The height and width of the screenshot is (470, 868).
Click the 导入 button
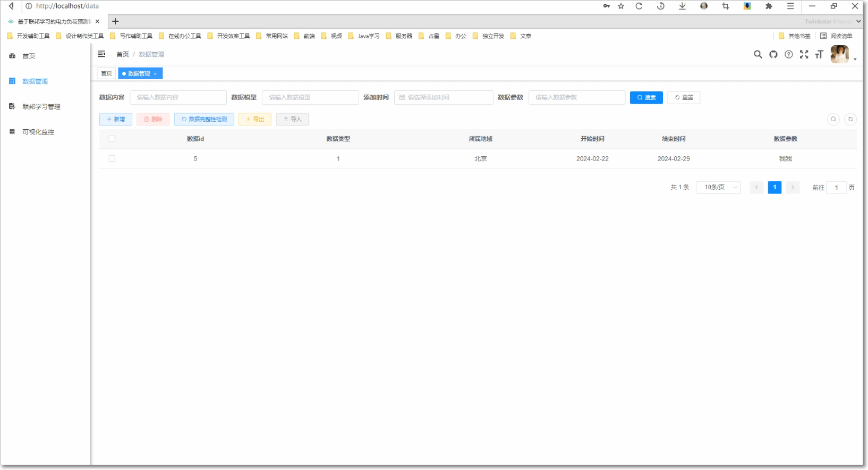point(292,119)
